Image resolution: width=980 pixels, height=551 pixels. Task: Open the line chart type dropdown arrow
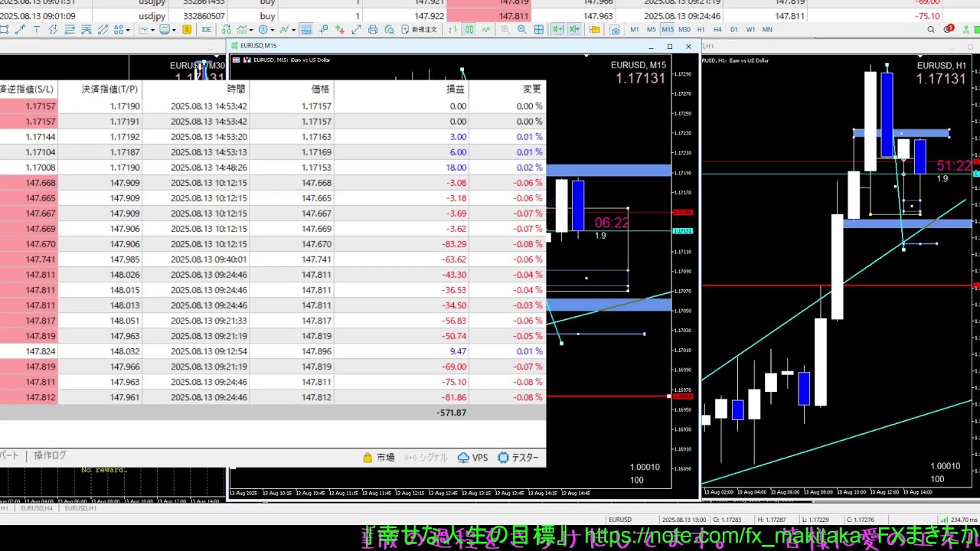(153, 30)
